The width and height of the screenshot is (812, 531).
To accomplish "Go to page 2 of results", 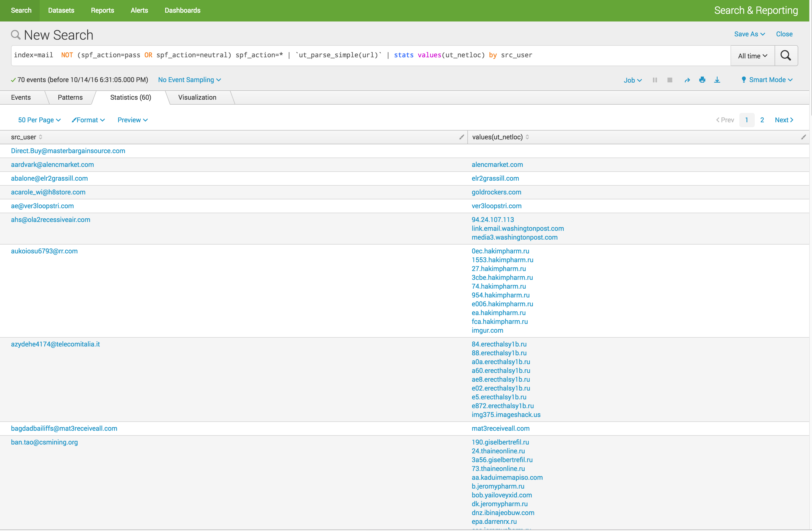I will tap(762, 120).
